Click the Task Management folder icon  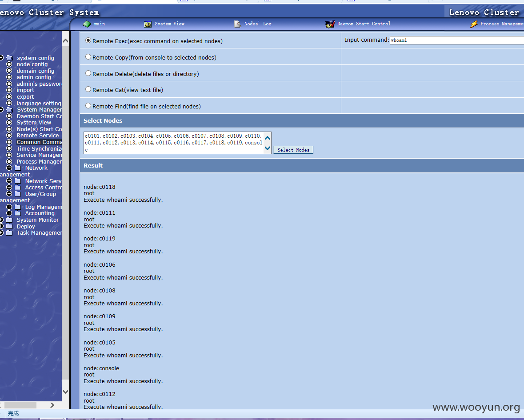pos(9,232)
